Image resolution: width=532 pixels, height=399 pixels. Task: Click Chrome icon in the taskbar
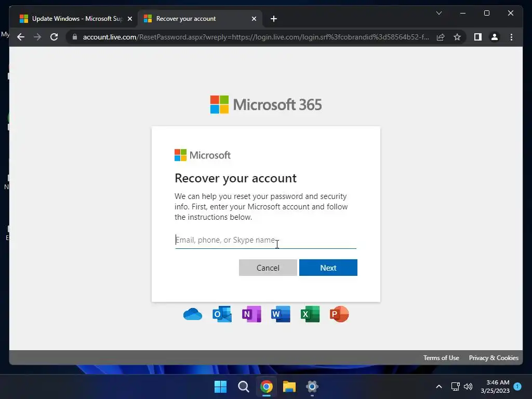[267, 387]
